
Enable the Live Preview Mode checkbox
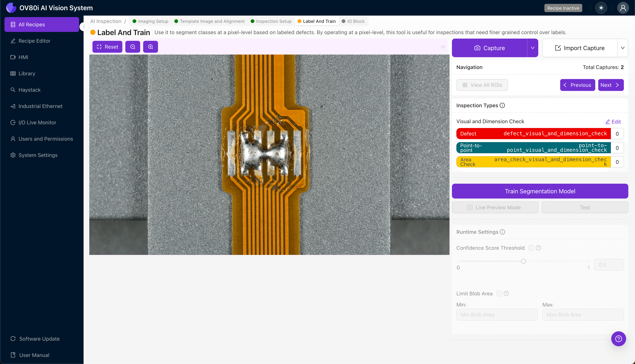click(470, 207)
